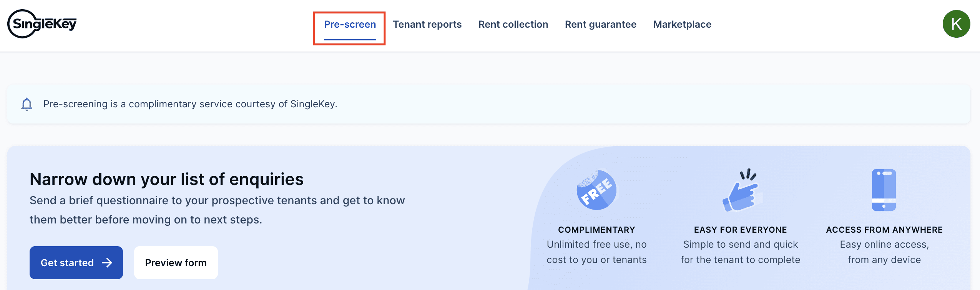Click the "Narrow down your list of enquiries" heading

pos(166,179)
